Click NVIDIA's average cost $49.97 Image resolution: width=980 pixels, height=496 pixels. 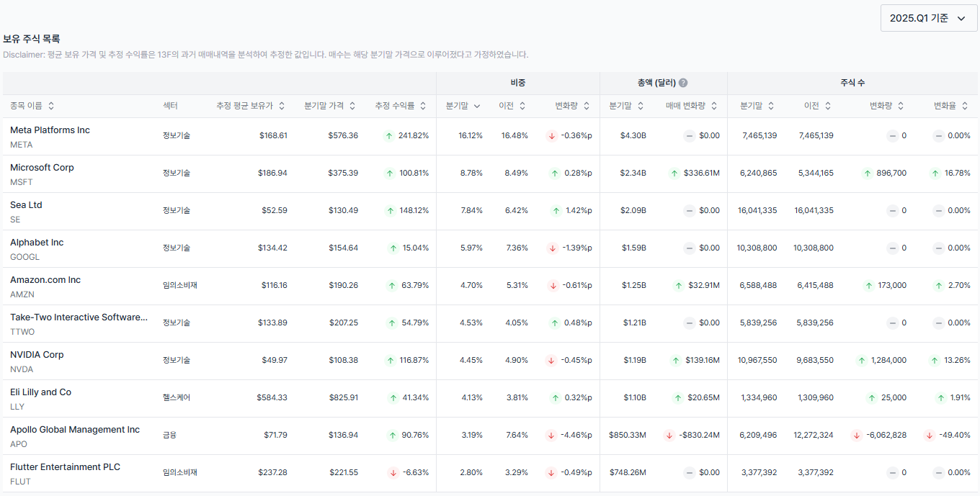(275, 360)
